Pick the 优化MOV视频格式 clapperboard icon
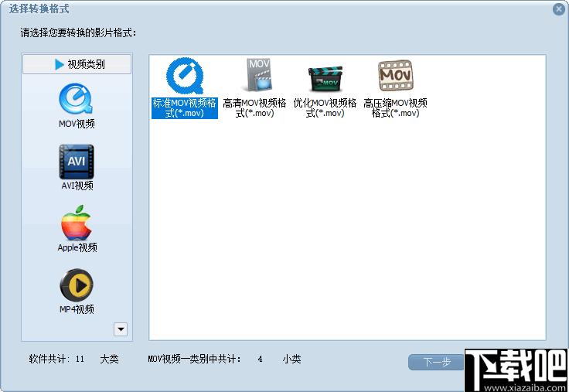The image size is (569, 392). tap(325, 79)
